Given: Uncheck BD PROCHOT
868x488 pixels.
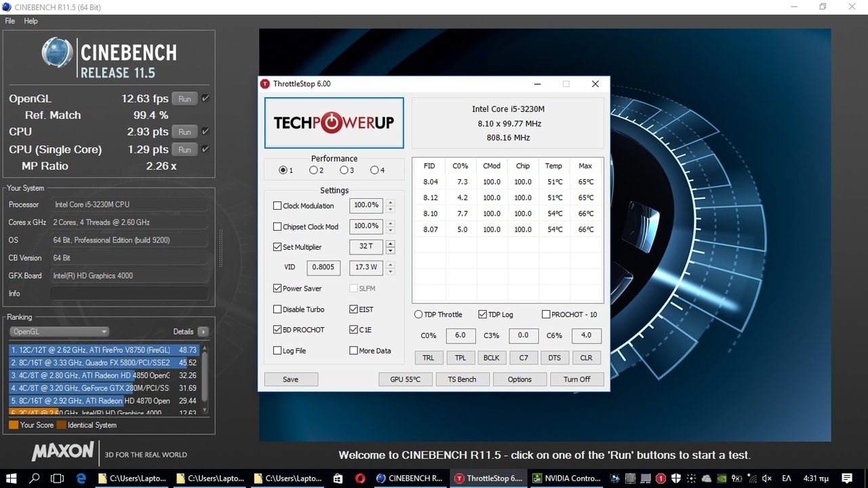Looking at the screenshot, I should tap(277, 330).
